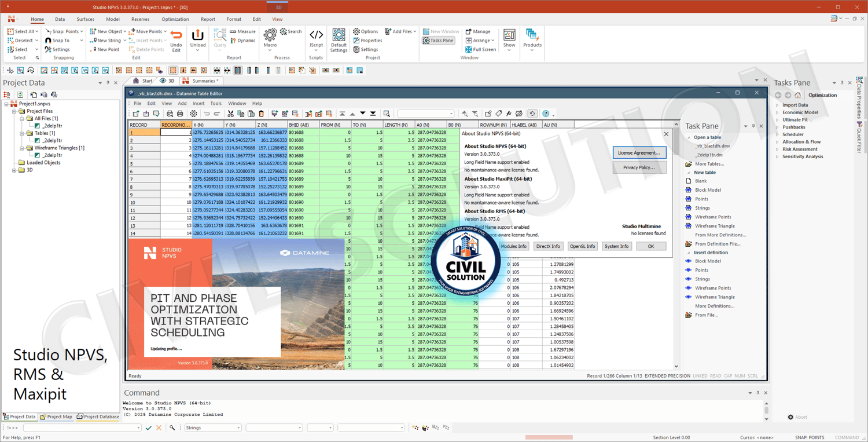Select the Measure tool
Viewport: 868px width, 442px height.
click(242, 31)
